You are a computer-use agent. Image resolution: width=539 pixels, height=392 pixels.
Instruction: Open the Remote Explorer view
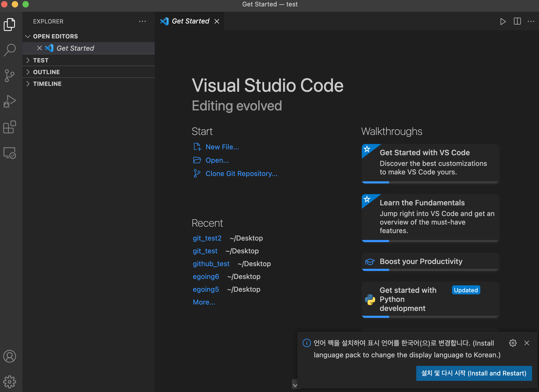click(x=10, y=153)
